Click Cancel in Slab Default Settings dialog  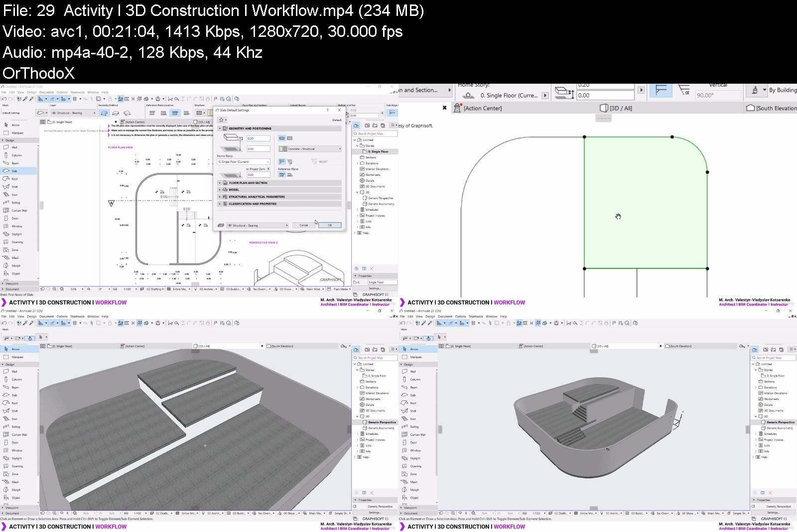click(304, 225)
